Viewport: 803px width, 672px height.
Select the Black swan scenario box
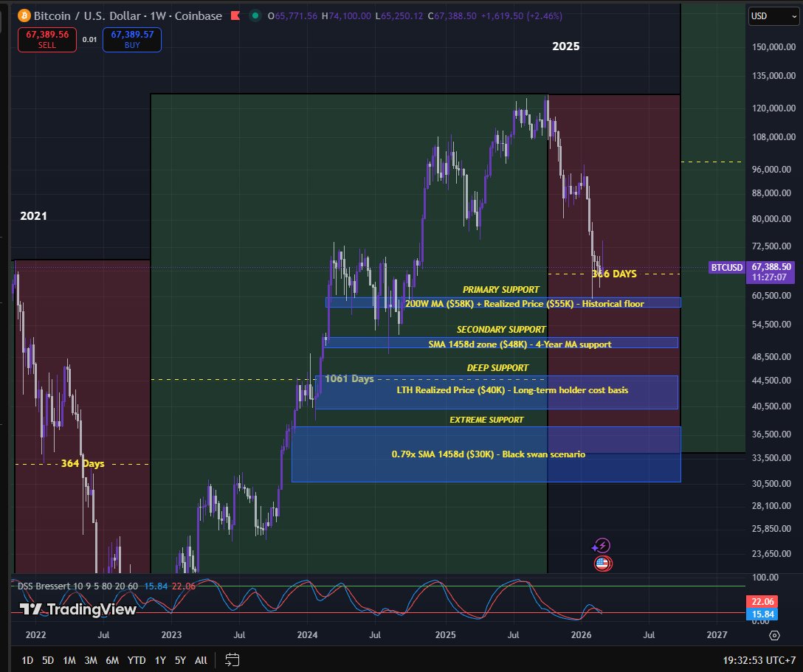pyautogui.click(x=486, y=454)
